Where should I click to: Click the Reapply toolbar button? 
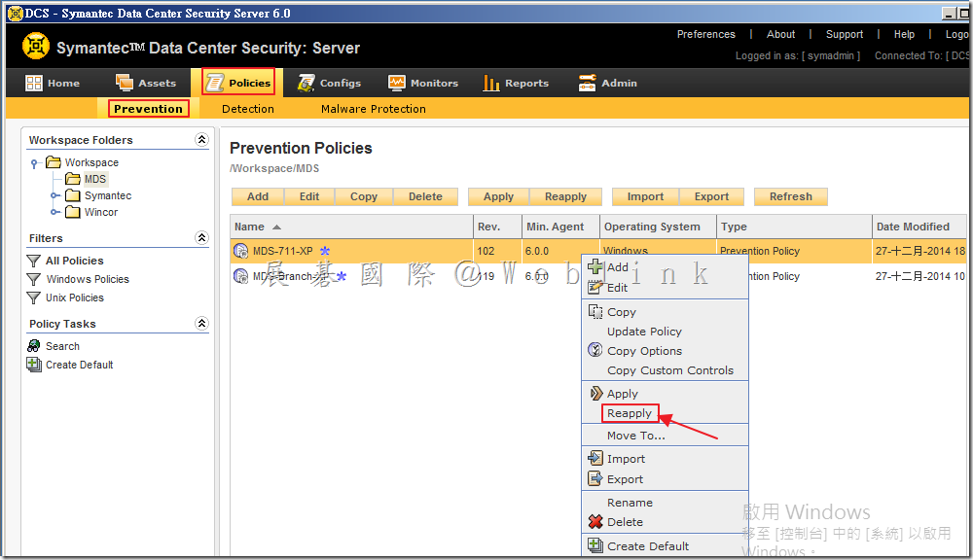pyautogui.click(x=565, y=196)
